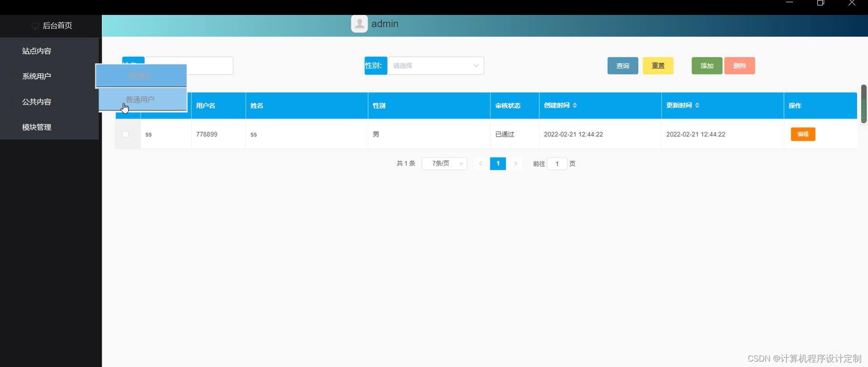Screen dimensions: 868x367
Task: Click the orange 编辑 edit button
Action: pyautogui.click(x=803, y=134)
